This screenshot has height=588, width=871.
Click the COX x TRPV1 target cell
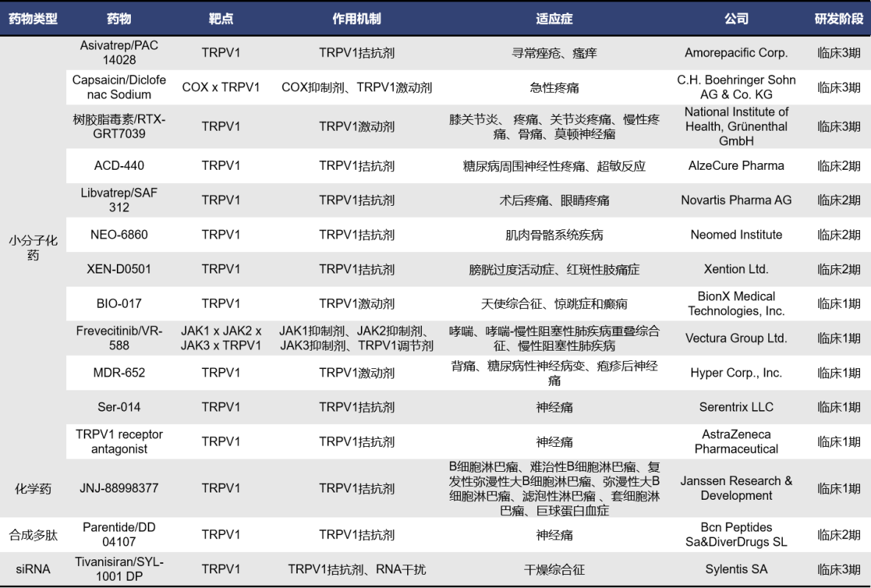(x=221, y=87)
